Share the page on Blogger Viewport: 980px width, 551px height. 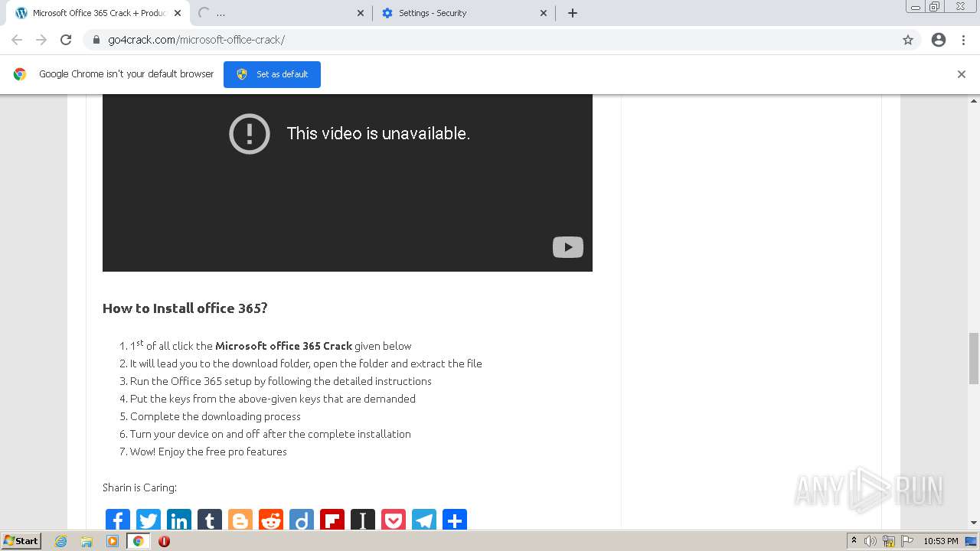pyautogui.click(x=240, y=520)
